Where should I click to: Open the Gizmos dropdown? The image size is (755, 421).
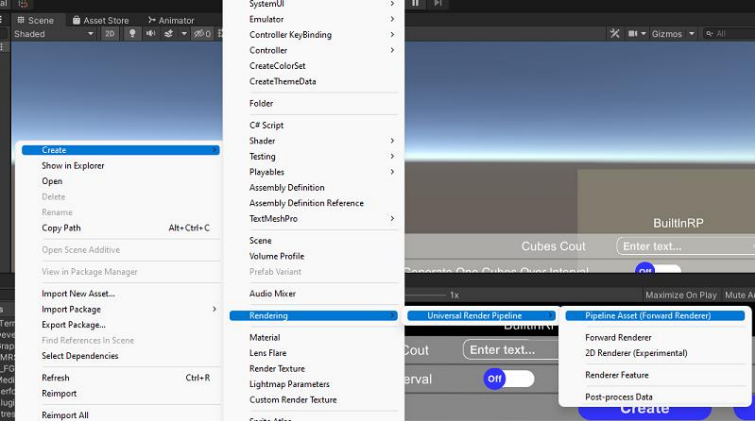[671, 34]
